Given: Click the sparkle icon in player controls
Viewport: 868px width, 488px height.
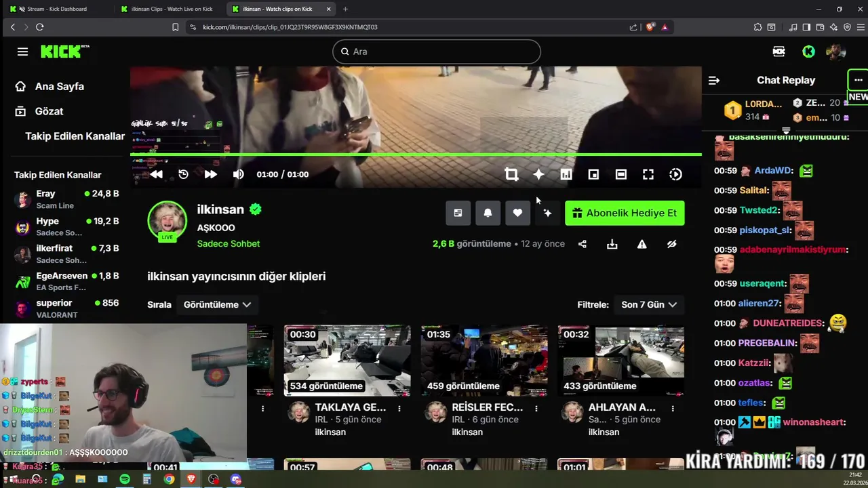Looking at the screenshot, I should pyautogui.click(x=538, y=174).
